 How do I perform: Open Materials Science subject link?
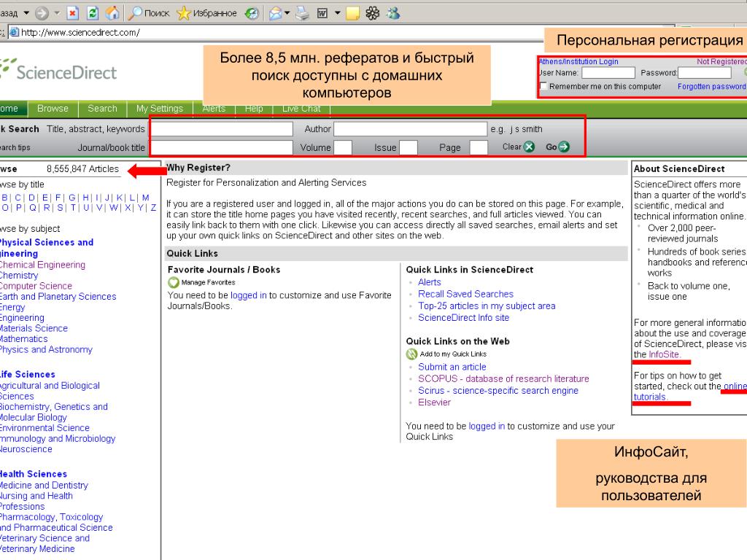click(x=34, y=328)
